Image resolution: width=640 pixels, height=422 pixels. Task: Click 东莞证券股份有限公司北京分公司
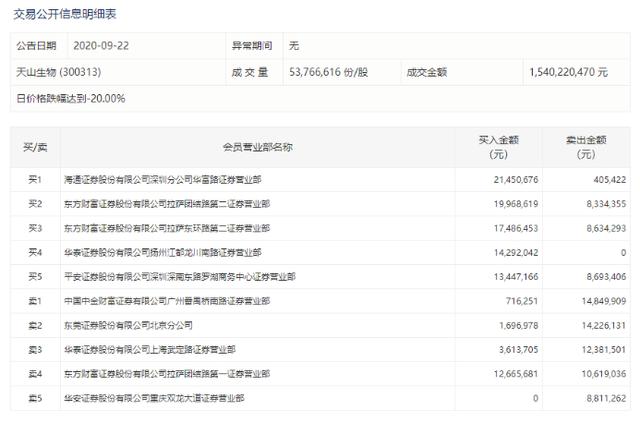click(128, 325)
